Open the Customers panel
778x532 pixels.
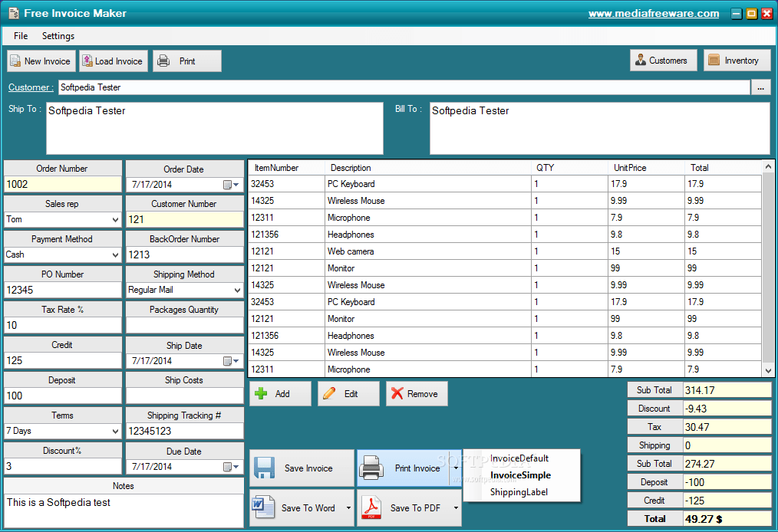[x=663, y=60]
